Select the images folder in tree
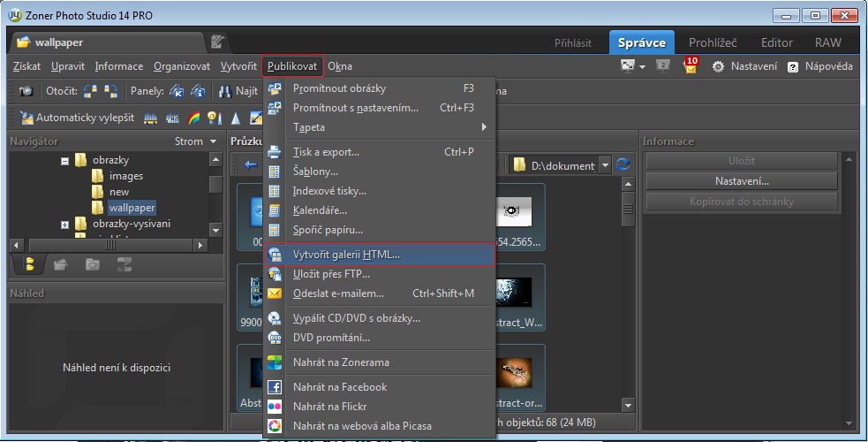 tap(125, 176)
